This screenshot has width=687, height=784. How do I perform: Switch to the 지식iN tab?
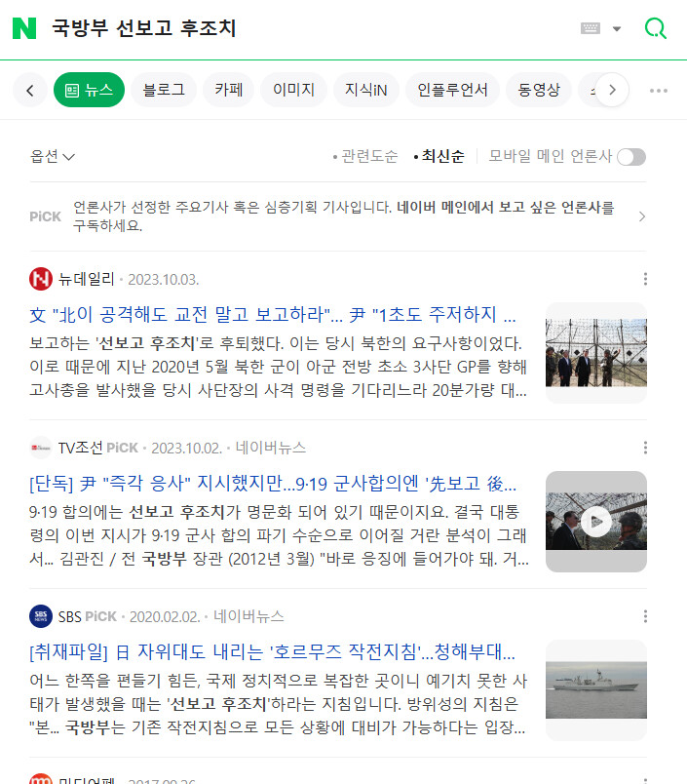tap(365, 90)
